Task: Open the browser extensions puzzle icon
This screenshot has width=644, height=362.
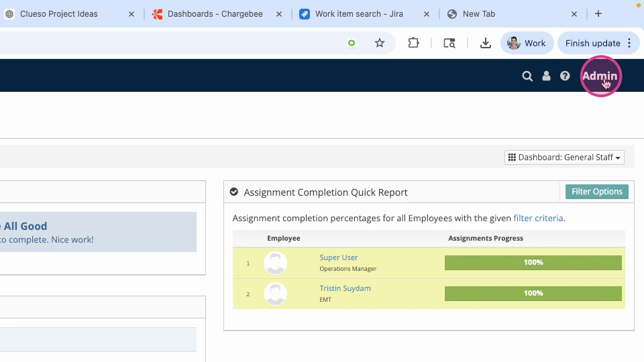Action: [x=413, y=43]
